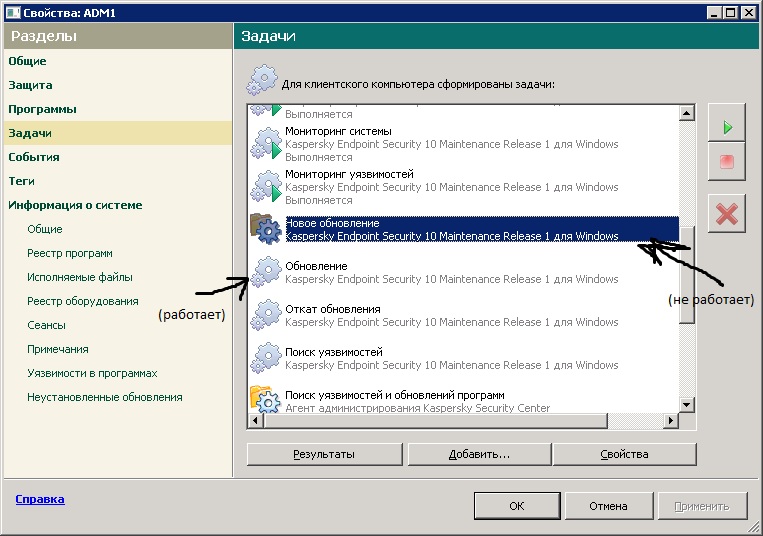
Task: Open the Справка help link
Action: 40,499
